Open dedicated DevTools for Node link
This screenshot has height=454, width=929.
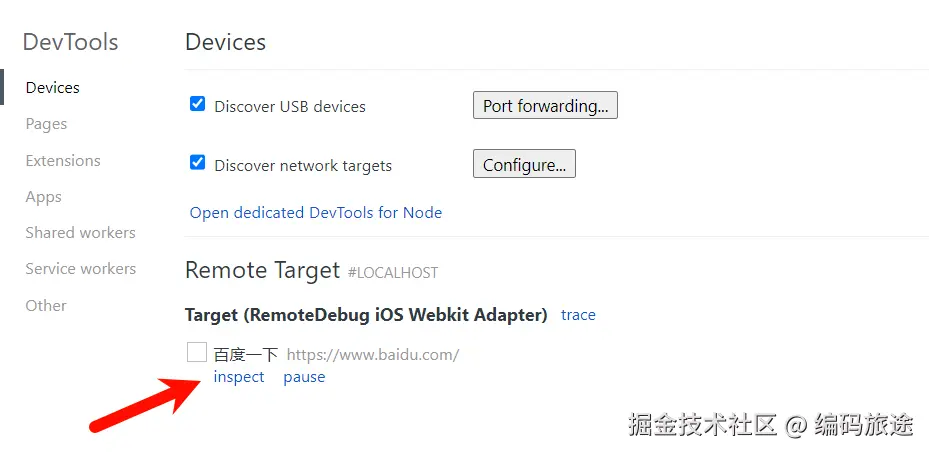click(316, 212)
